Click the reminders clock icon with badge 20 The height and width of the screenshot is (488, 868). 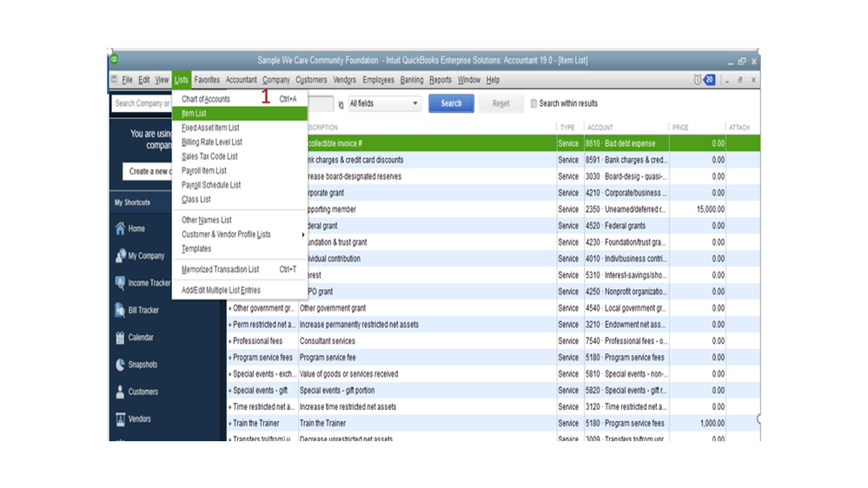704,80
